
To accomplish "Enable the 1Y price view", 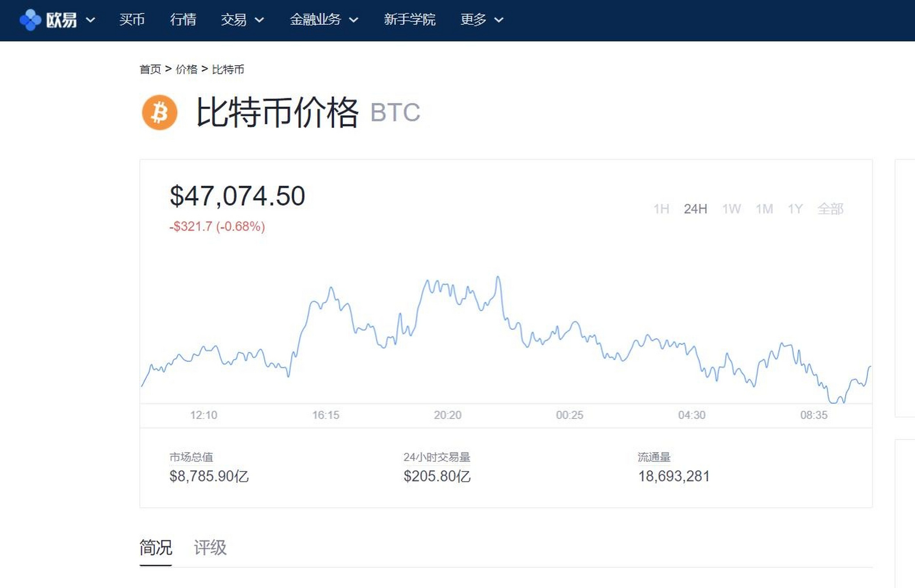I will (796, 209).
